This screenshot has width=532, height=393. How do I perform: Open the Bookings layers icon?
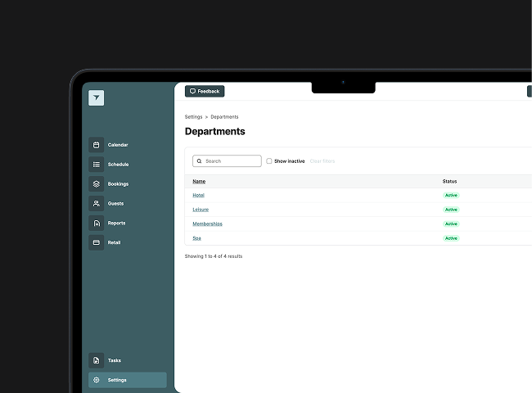[x=96, y=184]
